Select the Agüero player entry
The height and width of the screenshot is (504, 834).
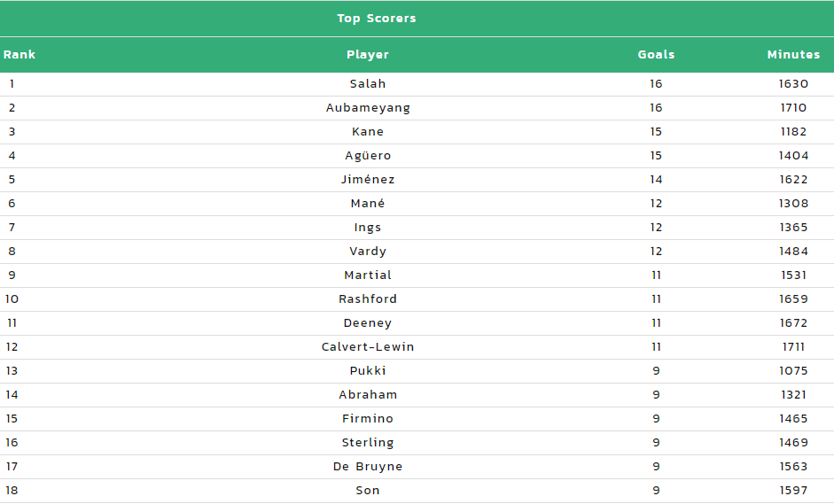(x=368, y=156)
